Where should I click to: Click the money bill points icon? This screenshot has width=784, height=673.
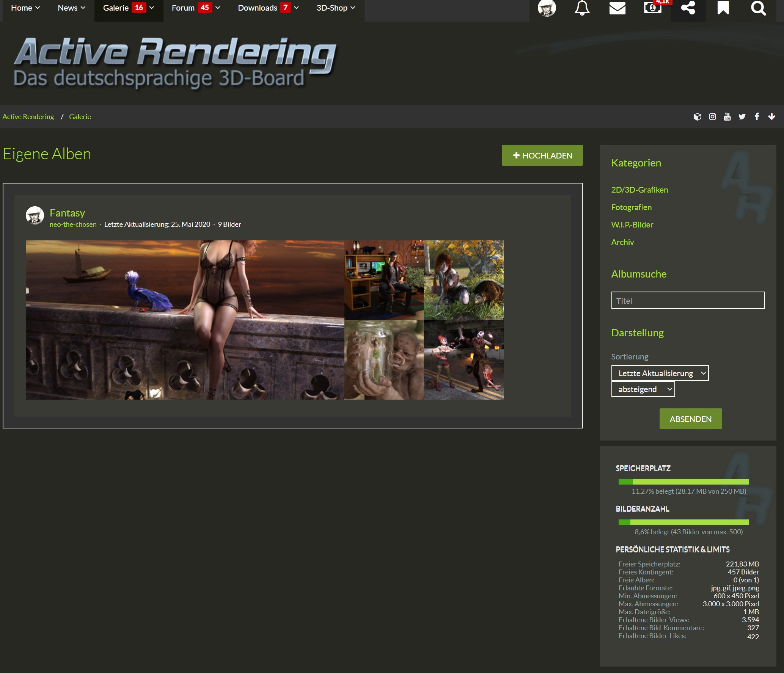tap(652, 8)
